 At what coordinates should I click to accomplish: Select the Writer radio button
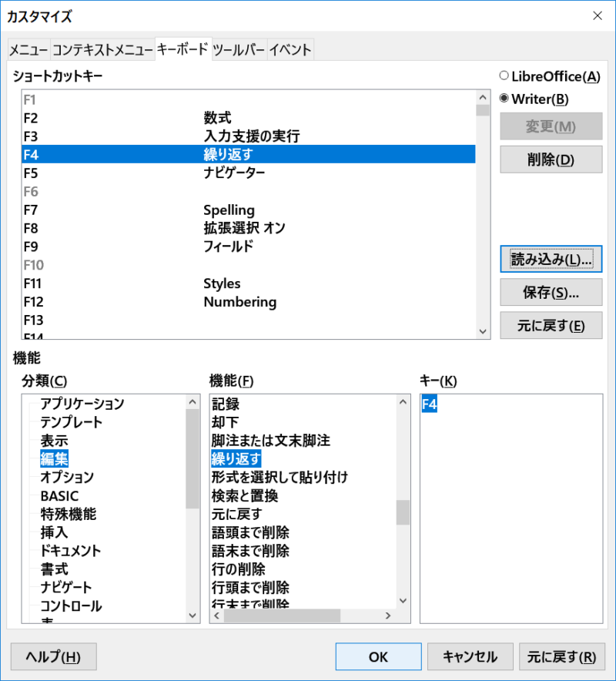[x=504, y=99]
